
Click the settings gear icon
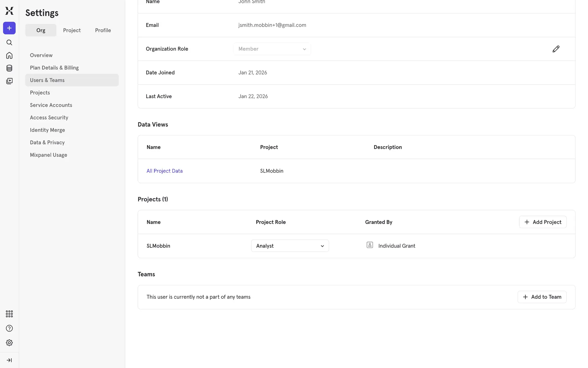[x=9, y=343]
